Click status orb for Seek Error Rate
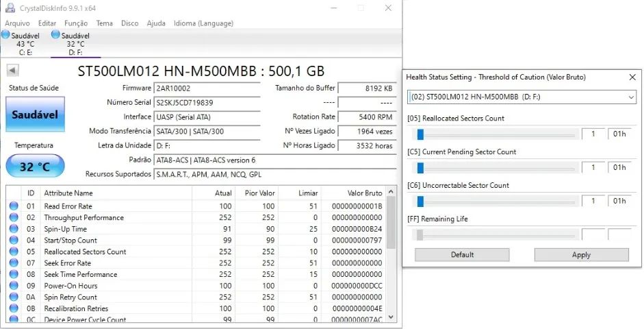644x329 pixels. click(x=14, y=263)
